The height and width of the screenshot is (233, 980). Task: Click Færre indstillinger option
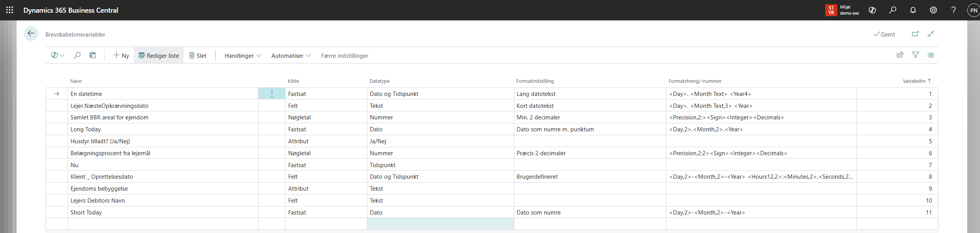345,55
